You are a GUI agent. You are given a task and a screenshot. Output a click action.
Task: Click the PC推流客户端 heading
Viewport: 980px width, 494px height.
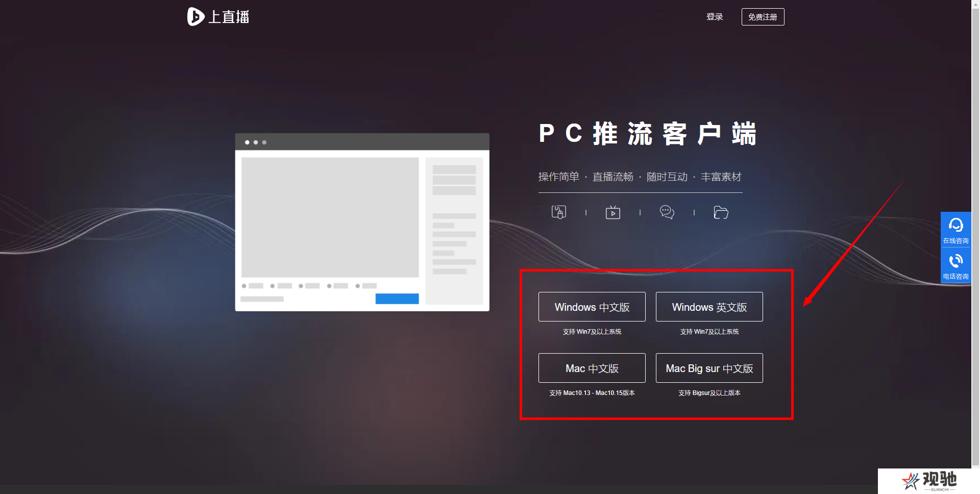(647, 134)
